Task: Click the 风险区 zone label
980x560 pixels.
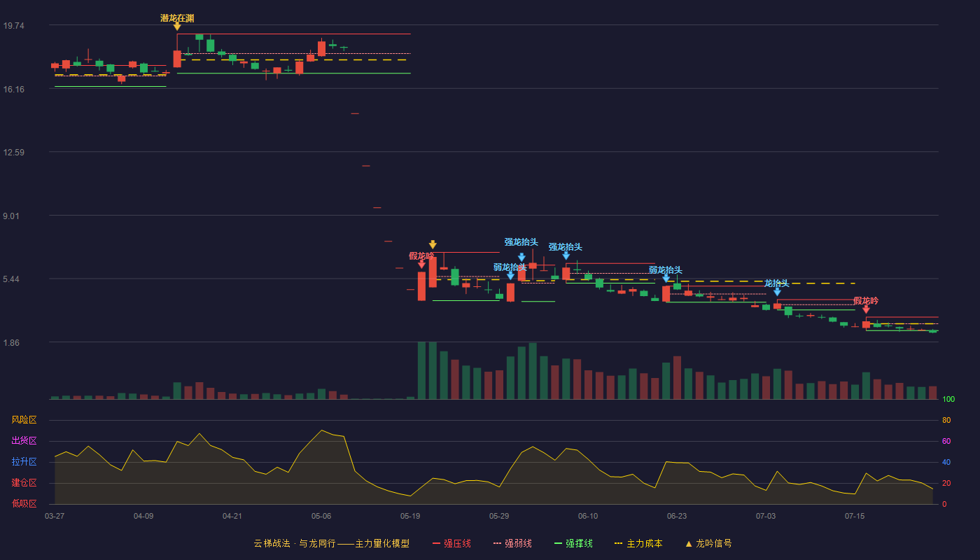Action: pyautogui.click(x=24, y=420)
